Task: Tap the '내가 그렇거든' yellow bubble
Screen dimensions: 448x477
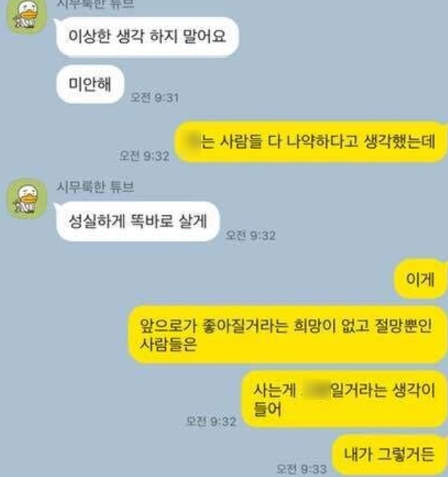Action: click(x=389, y=455)
